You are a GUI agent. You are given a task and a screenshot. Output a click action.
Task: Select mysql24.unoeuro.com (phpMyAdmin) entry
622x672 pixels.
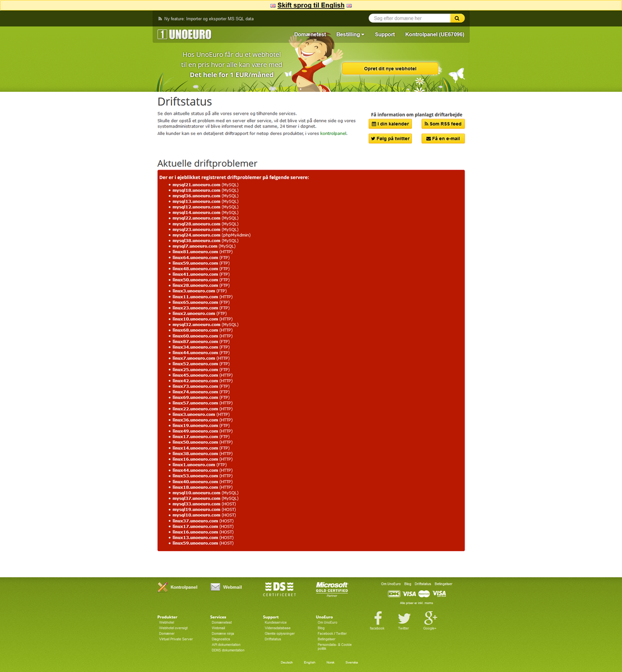[x=211, y=235]
